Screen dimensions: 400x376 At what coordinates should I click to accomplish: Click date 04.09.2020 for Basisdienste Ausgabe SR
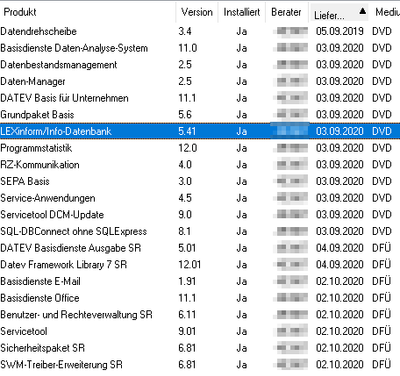tap(339, 248)
